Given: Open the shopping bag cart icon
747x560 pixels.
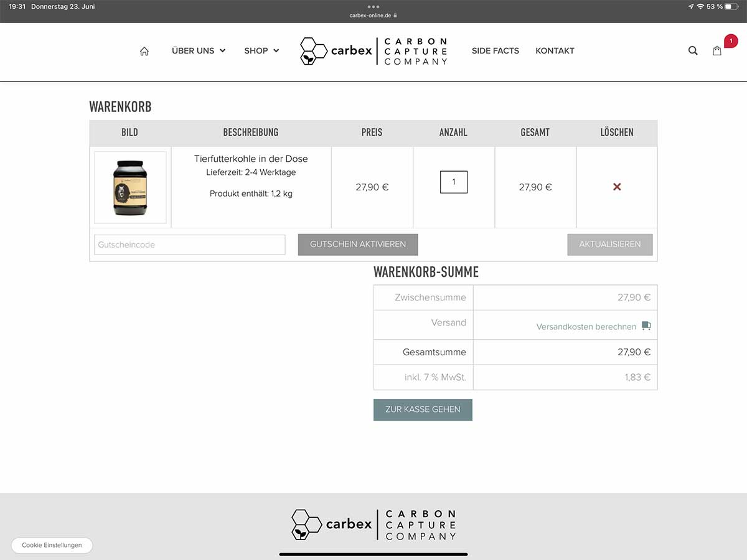Looking at the screenshot, I should coord(717,51).
